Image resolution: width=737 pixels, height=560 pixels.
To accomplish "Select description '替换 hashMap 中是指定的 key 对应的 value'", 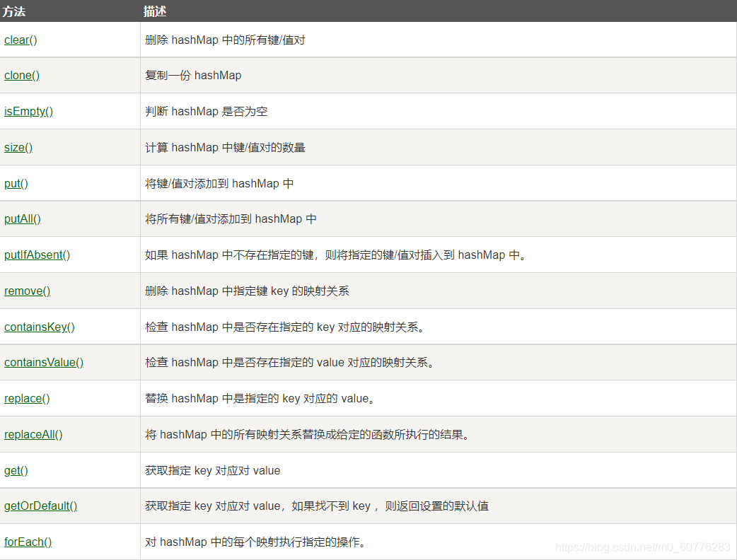I will [260, 398].
